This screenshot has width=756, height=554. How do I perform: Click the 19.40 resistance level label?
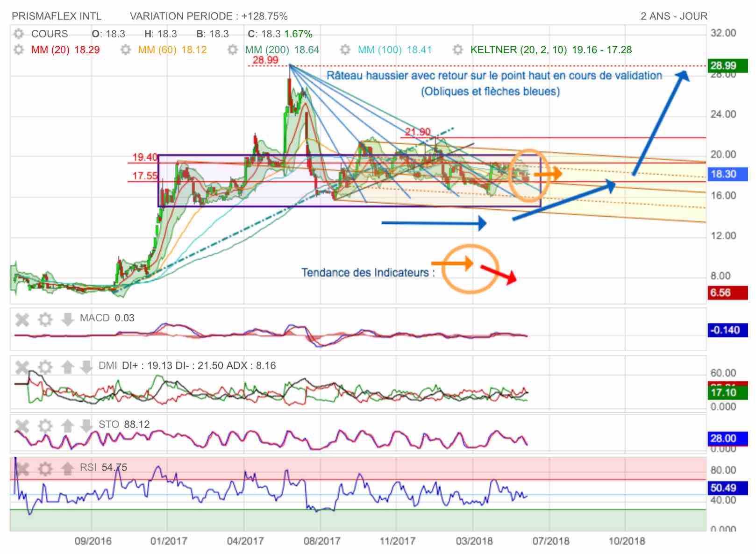pos(145,157)
